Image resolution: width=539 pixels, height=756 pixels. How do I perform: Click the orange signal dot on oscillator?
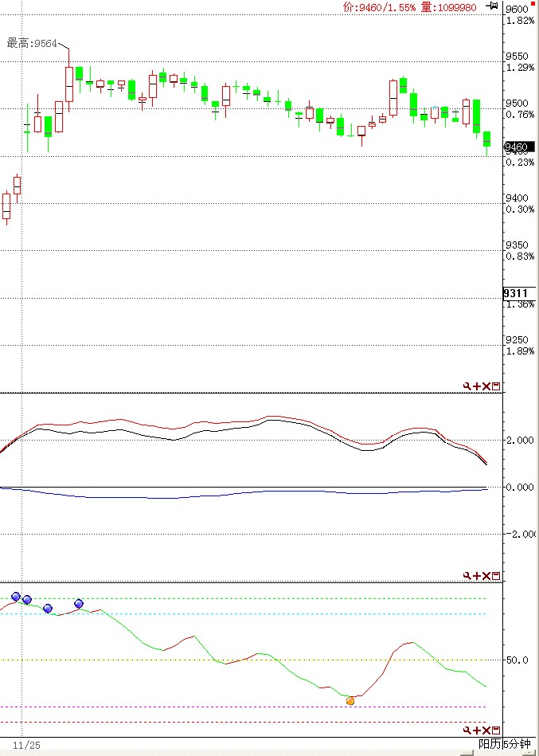click(350, 701)
